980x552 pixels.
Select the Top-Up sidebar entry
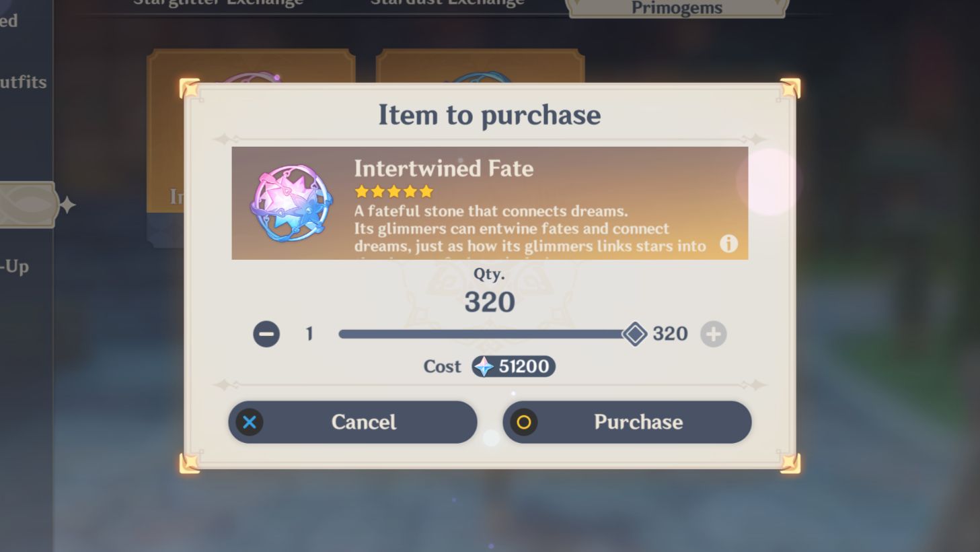coord(15,267)
